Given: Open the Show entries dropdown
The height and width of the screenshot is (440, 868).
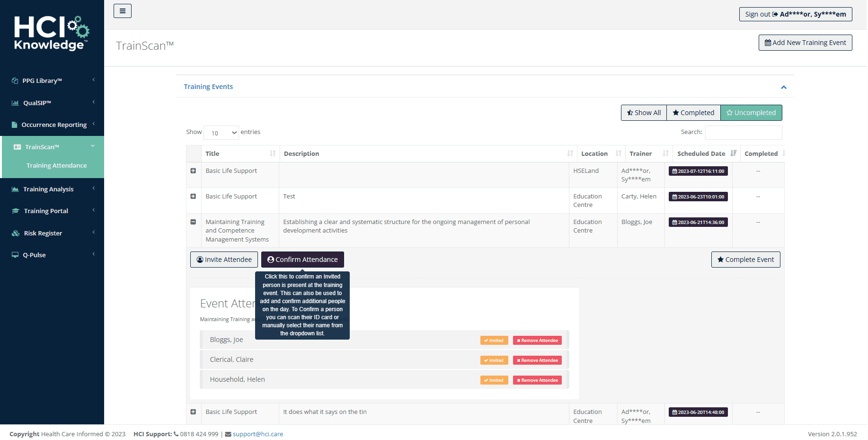Looking at the screenshot, I should click(x=221, y=133).
